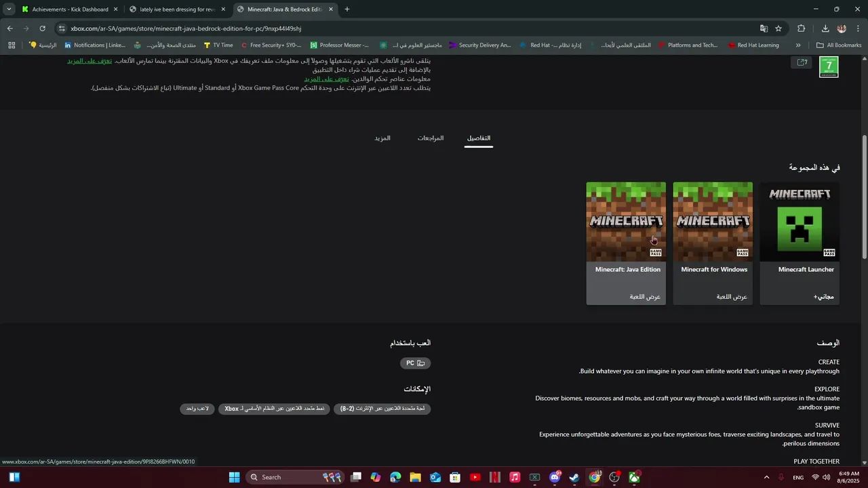Screen dimensions: 868x488
Task: Launch Netflix from the taskbar
Action: tap(495, 477)
